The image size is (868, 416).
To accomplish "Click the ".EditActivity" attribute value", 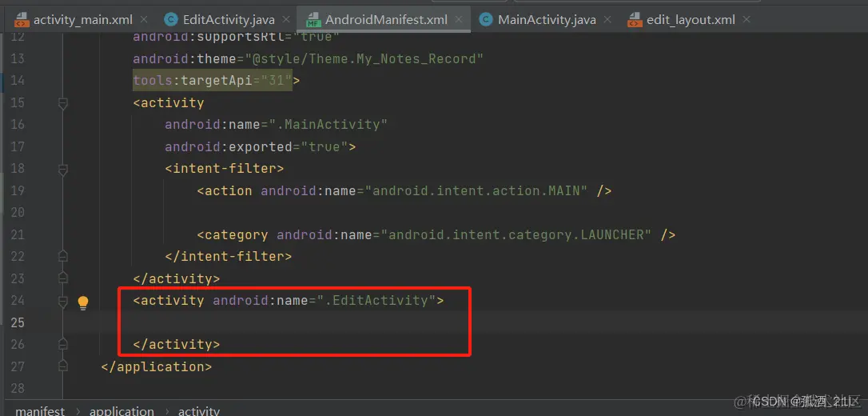I will tap(376, 300).
